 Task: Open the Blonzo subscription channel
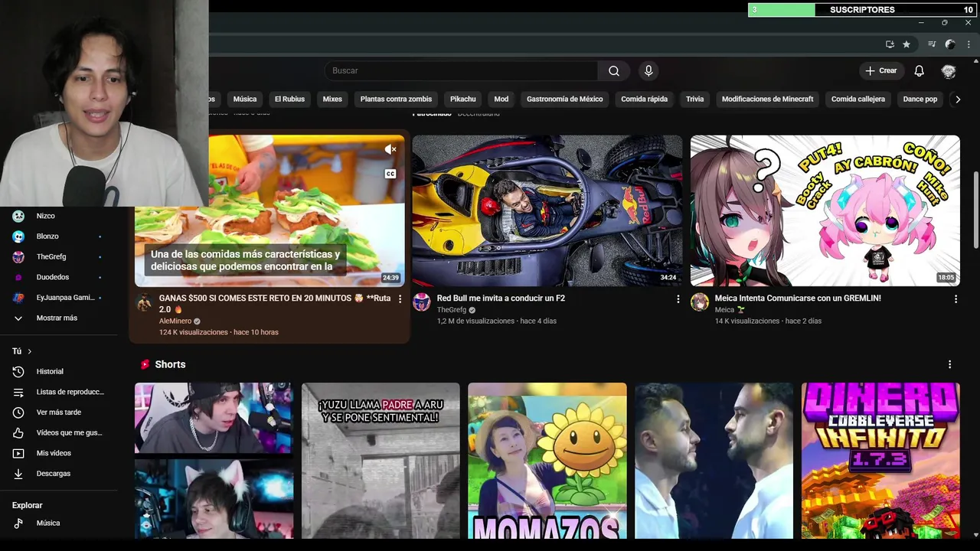pos(58,236)
